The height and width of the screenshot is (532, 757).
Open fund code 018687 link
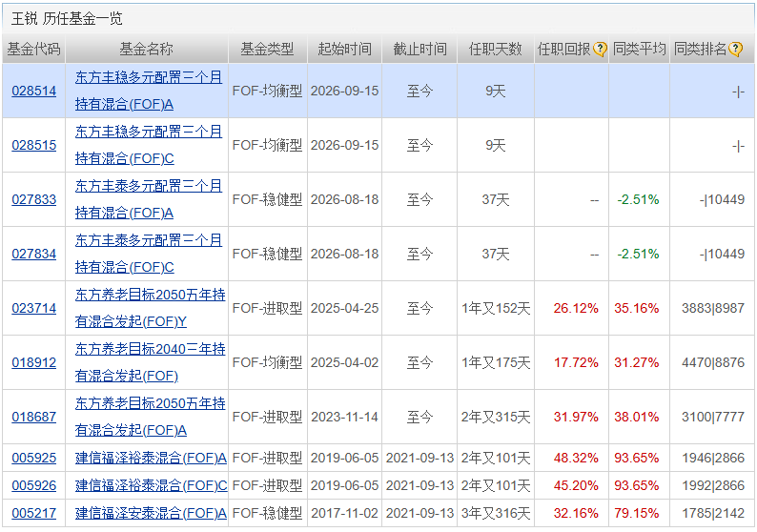[33, 417]
